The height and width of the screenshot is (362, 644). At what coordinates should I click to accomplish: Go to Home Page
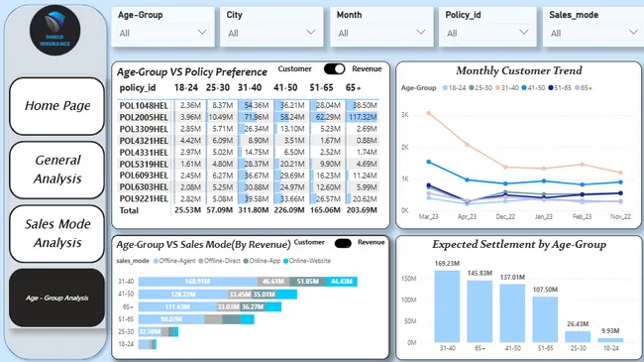pyautogui.click(x=57, y=106)
